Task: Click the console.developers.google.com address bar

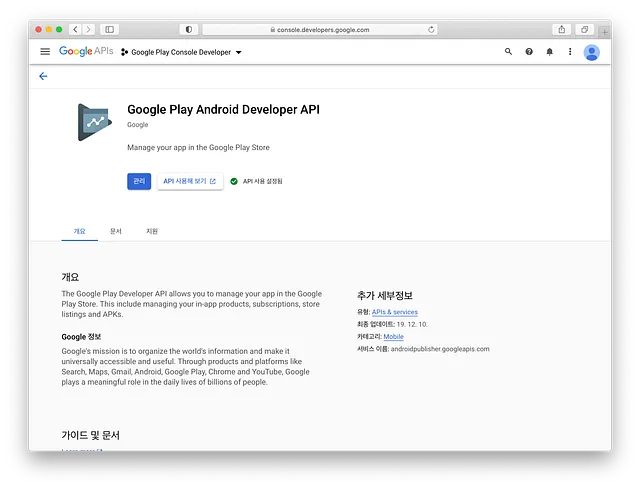Action: [x=320, y=29]
